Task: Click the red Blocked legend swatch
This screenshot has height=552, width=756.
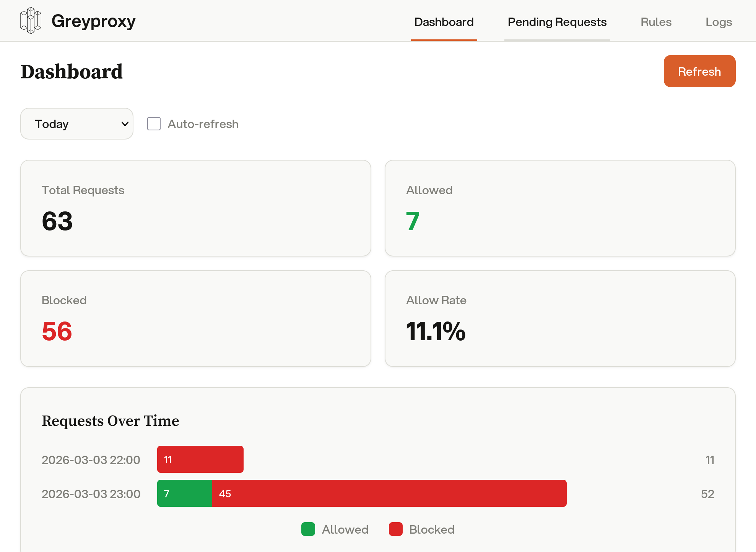Action: [x=395, y=529]
